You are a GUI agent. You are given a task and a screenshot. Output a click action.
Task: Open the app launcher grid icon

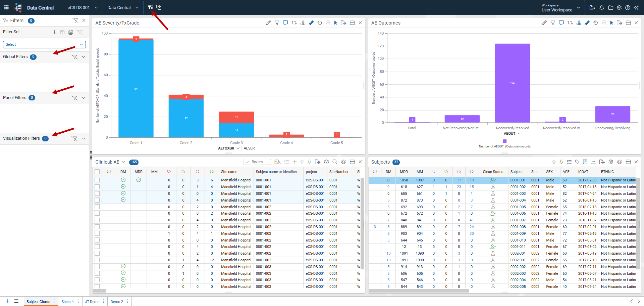[6, 7]
